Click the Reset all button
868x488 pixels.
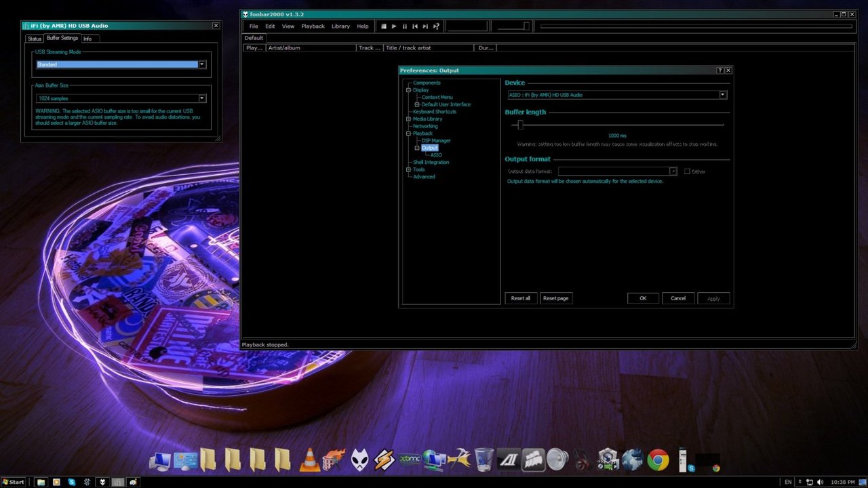[521, 298]
